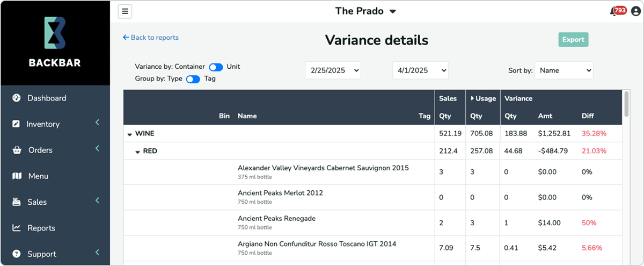Click WINE usage quantity 705.08
The height and width of the screenshot is (266, 644).
[x=481, y=133]
